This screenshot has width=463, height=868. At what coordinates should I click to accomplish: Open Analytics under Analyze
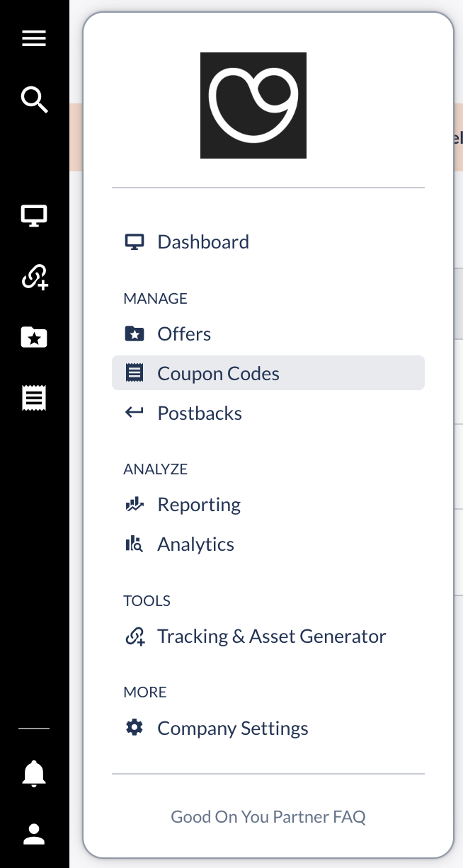pos(195,544)
